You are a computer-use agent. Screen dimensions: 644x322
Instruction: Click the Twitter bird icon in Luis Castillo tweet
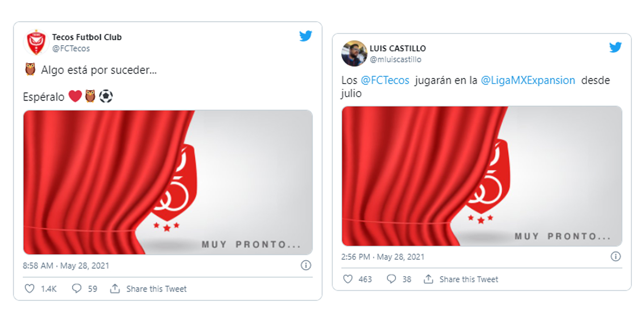tap(615, 47)
